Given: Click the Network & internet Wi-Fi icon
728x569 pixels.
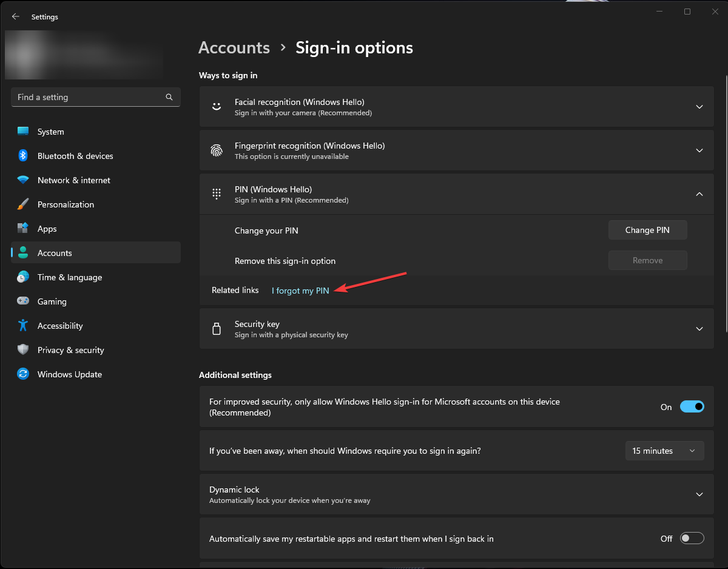Looking at the screenshot, I should click(23, 180).
